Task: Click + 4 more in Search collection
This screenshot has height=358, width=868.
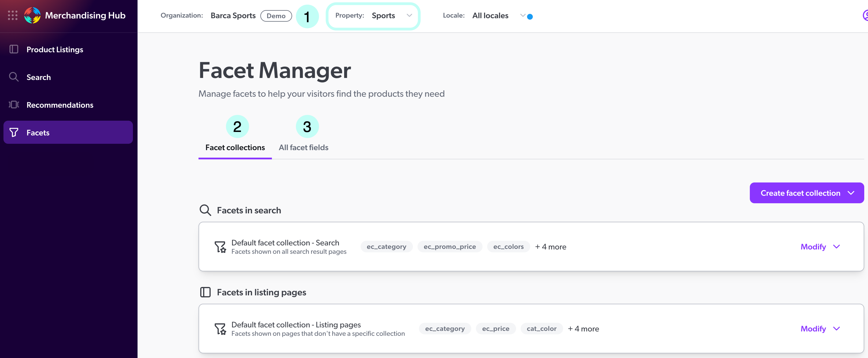Action: coord(550,247)
